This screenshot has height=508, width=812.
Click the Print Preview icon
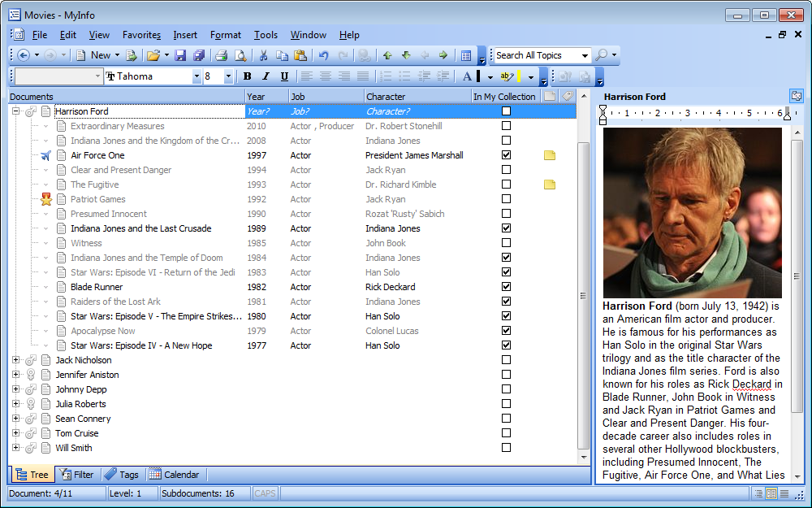pyautogui.click(x=240, y=55)
